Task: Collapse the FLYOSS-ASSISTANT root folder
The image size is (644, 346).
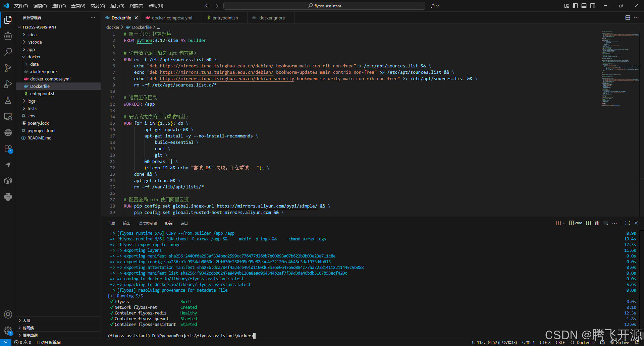Action: pos(20,27)
